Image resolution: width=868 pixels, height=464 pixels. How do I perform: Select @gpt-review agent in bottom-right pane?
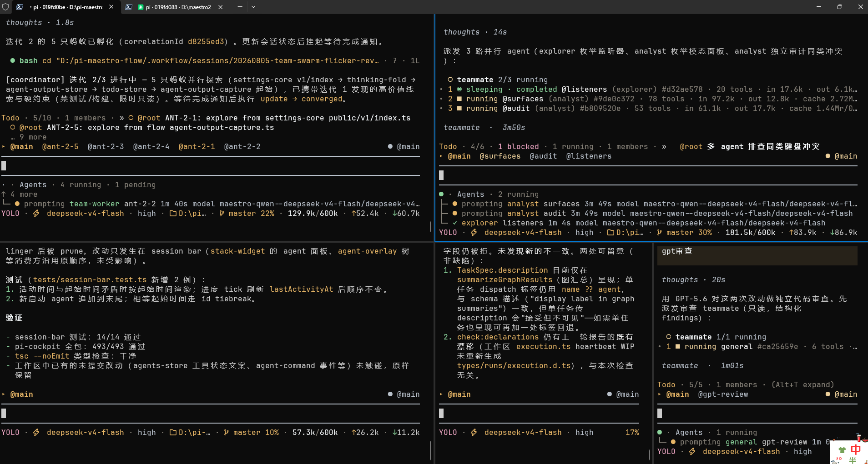[723, 394]
